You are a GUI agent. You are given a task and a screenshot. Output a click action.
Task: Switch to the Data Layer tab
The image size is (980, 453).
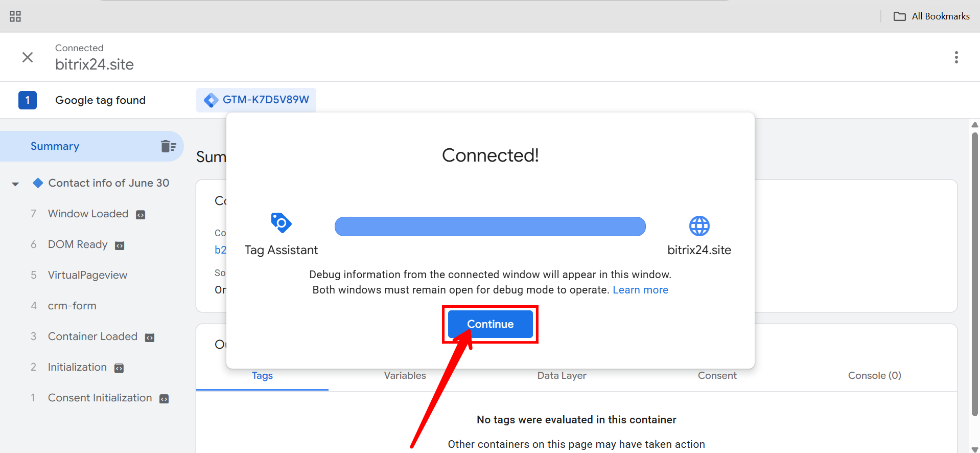[x=562, y=376]
